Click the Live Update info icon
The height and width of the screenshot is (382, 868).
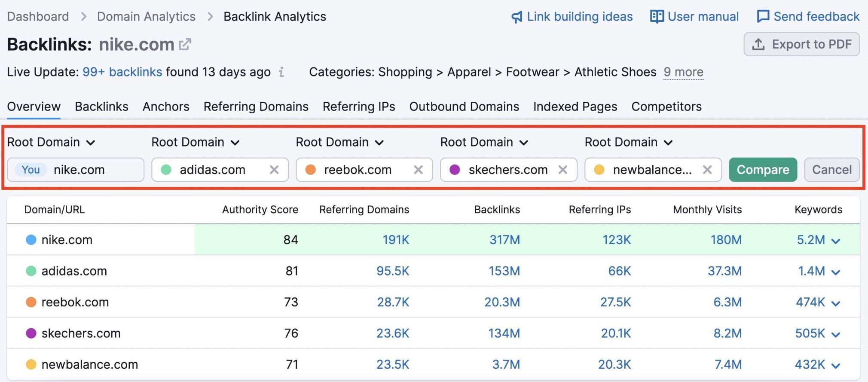281,72
